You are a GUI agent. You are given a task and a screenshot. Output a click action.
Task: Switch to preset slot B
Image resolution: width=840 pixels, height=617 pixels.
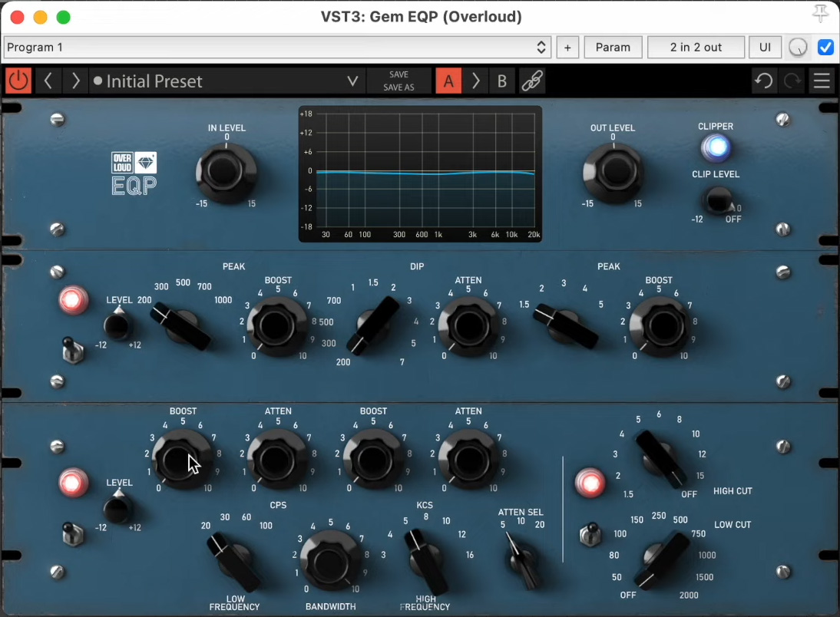pyautogui.click(x=502, y=81)
